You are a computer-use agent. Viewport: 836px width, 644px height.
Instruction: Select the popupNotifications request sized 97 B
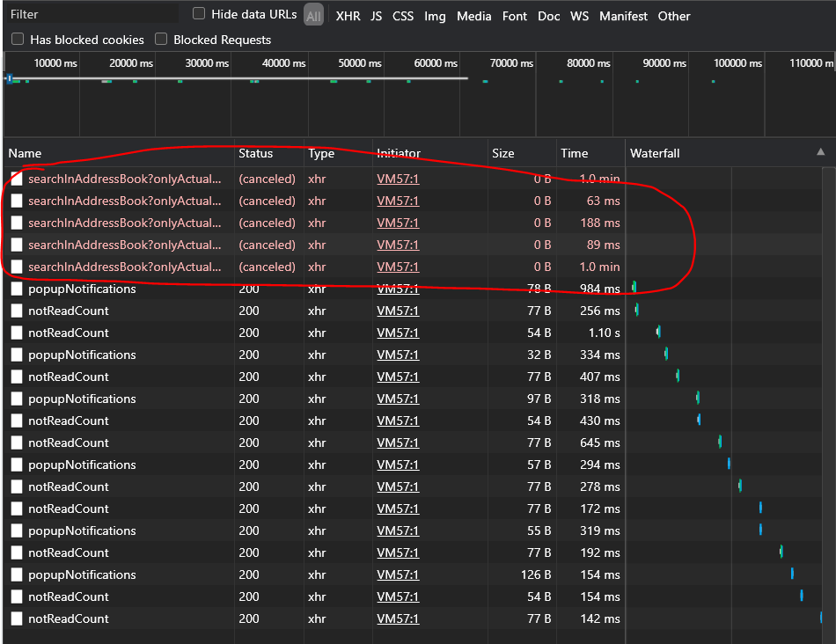point(82,399)
